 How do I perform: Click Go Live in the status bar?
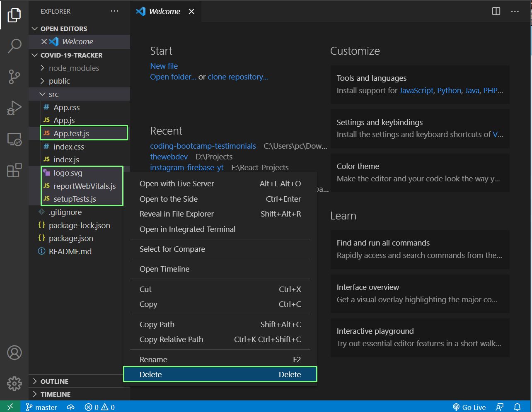point(469,407)
